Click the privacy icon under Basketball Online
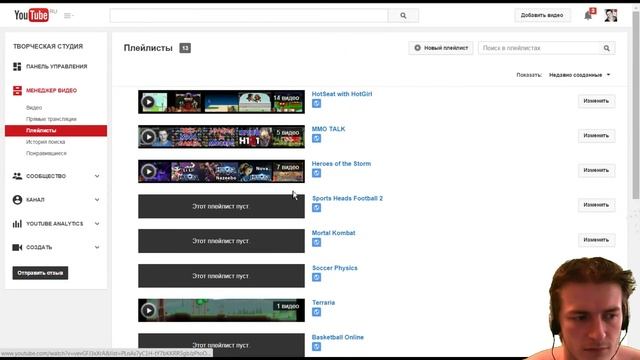This screenshot has height=360, width=640. click(x=316, y=347)
